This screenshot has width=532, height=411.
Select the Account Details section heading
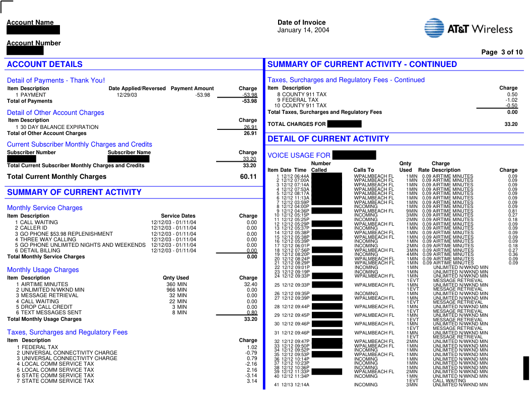(45, 64)
